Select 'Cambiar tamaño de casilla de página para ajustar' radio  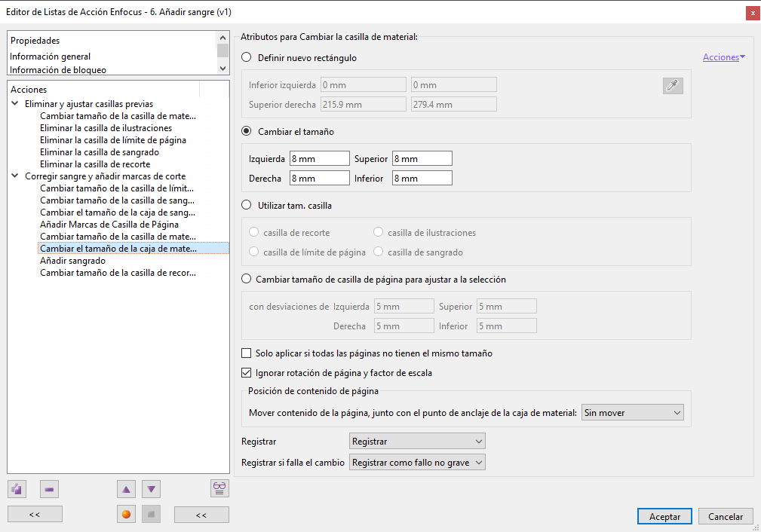pos(247,279)
